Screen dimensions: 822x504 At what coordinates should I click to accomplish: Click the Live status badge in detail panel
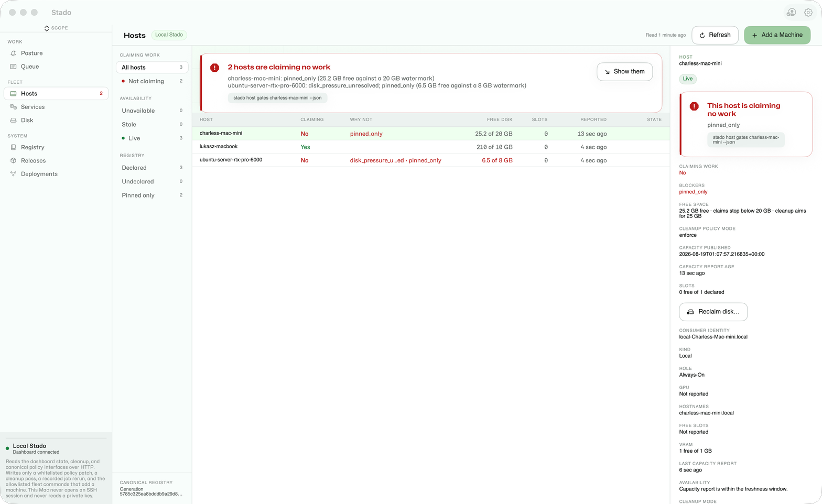click(688, 79)
